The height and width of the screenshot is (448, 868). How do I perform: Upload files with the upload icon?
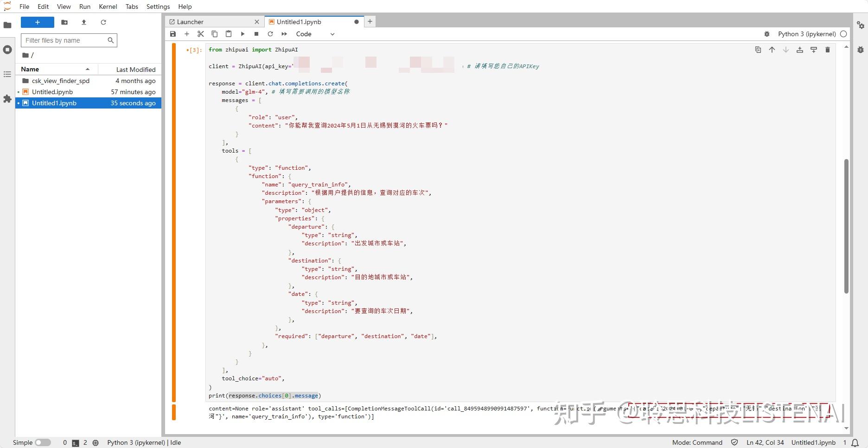[x=84, y=22]
